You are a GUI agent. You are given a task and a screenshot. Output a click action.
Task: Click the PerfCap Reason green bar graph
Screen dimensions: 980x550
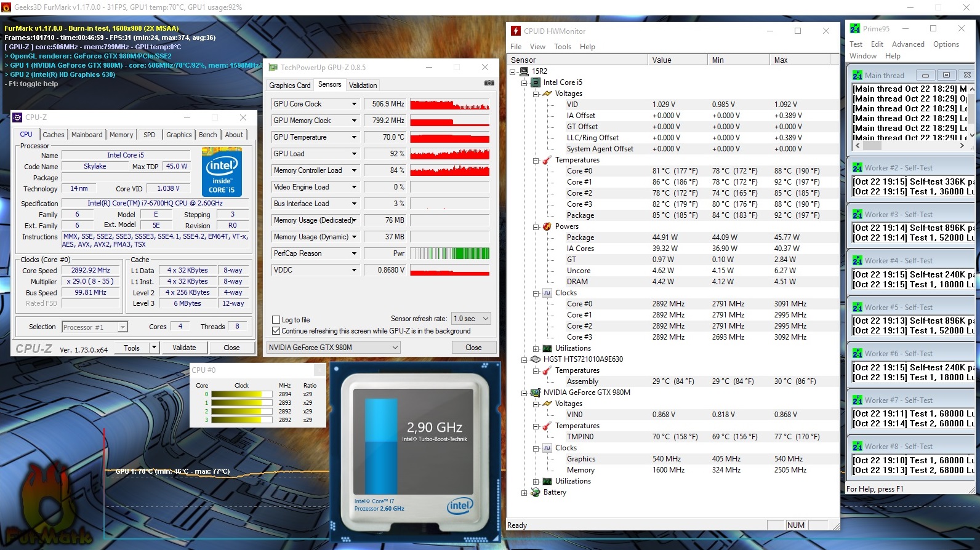(450, 253)
